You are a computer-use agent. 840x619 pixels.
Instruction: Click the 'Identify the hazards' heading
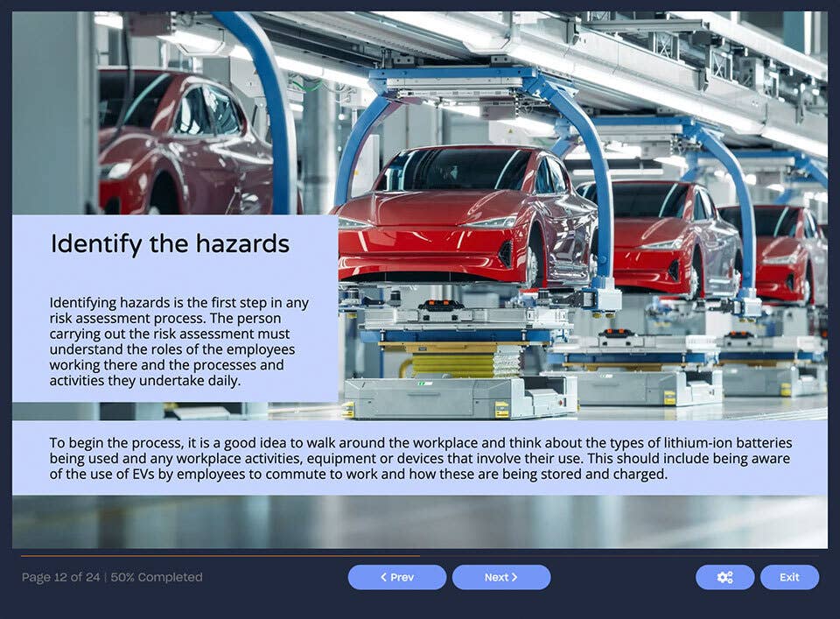coord(171,244)
